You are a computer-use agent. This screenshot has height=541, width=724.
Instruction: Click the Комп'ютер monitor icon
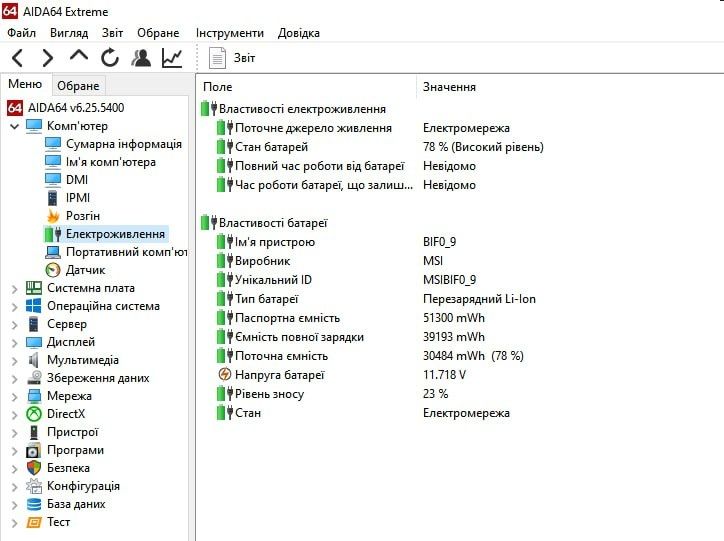pyautogui.click(x=34, y=126)
